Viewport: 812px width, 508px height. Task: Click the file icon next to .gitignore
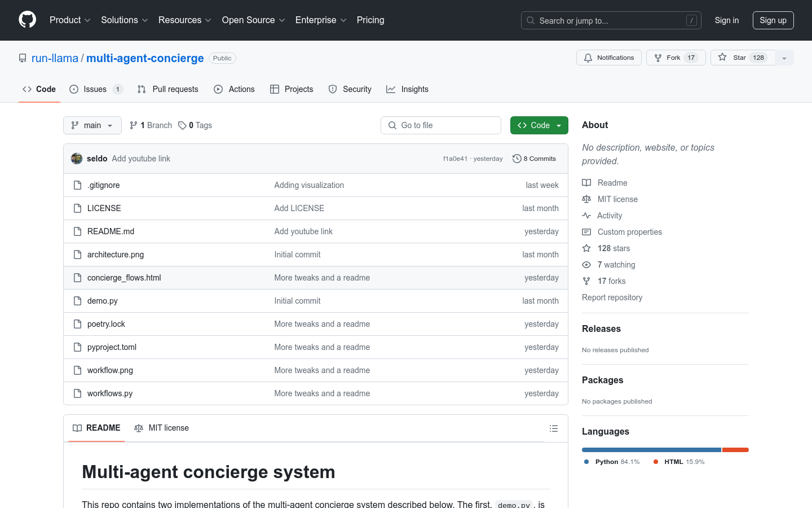78,185
